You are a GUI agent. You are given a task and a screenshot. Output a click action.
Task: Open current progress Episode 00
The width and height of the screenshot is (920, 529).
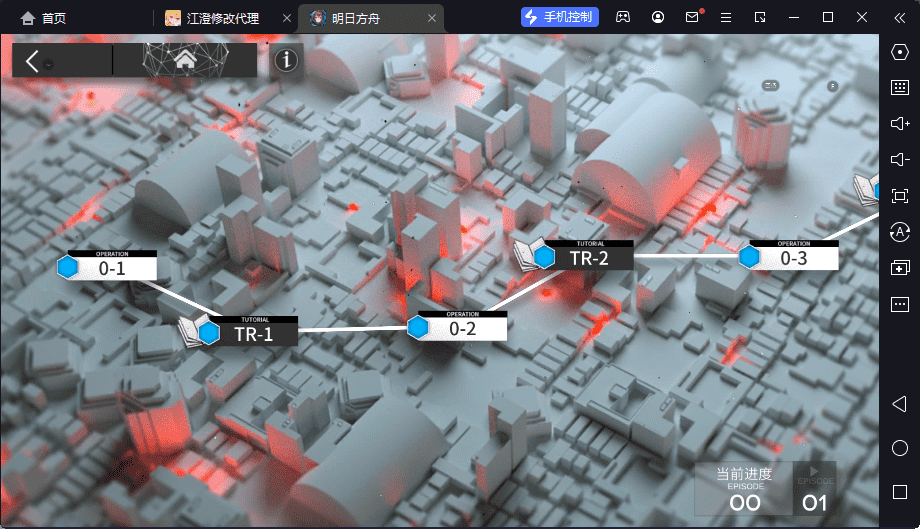(744, 489)
